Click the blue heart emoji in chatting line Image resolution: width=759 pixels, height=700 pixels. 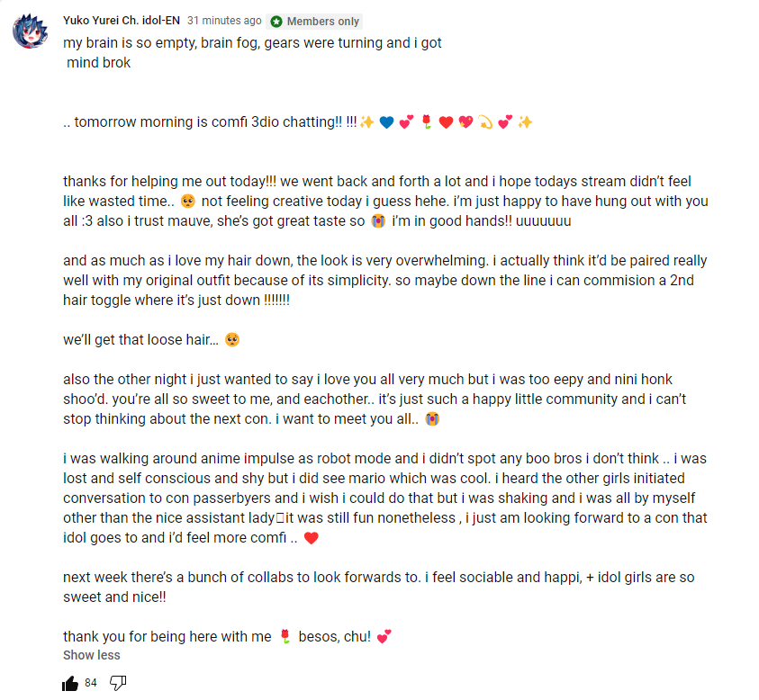coord(386,122)
